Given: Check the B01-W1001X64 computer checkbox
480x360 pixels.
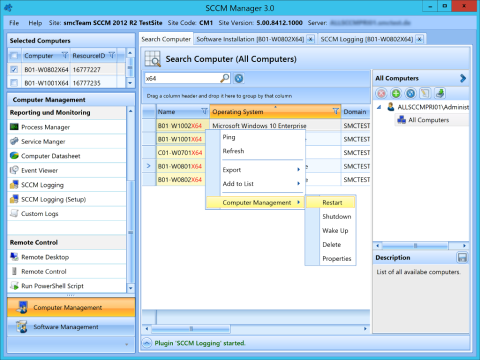Looking at the screenshot, I should [14, 82].
